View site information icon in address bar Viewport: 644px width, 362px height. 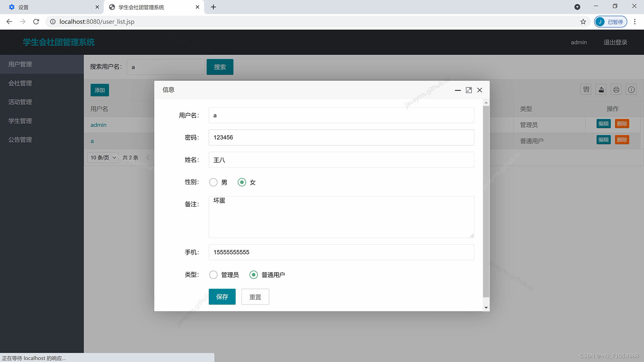coord(53,21)
